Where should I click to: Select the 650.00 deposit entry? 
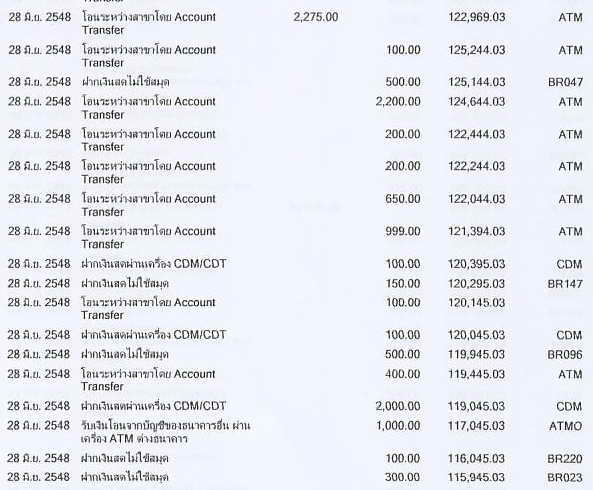pyautogui.click(x=403, y=199)
